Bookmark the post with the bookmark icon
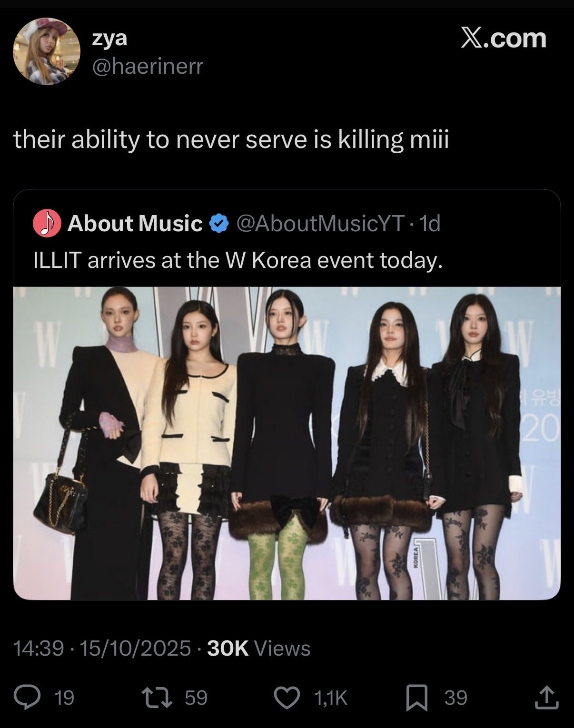Image resolution: width=574 pixels, height=728 pixels. coord(416,698)
